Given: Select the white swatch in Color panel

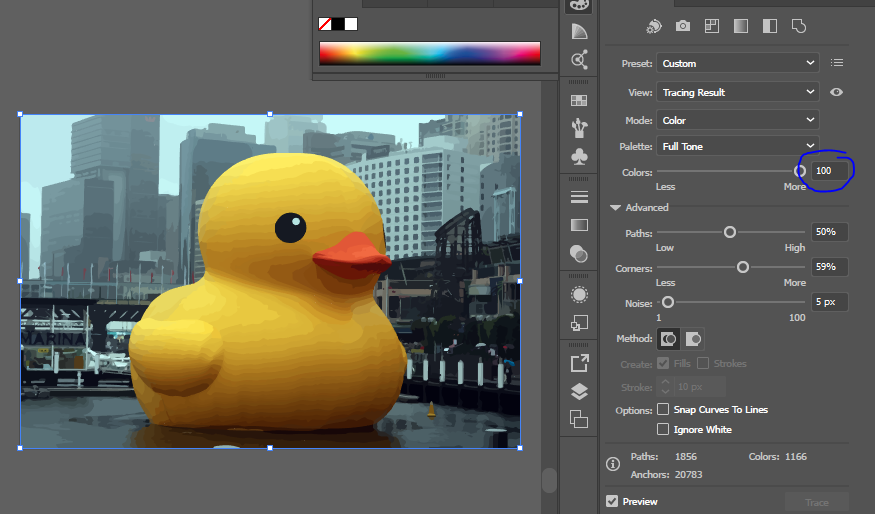Looking at the screenshot, I should coord(351,24).
